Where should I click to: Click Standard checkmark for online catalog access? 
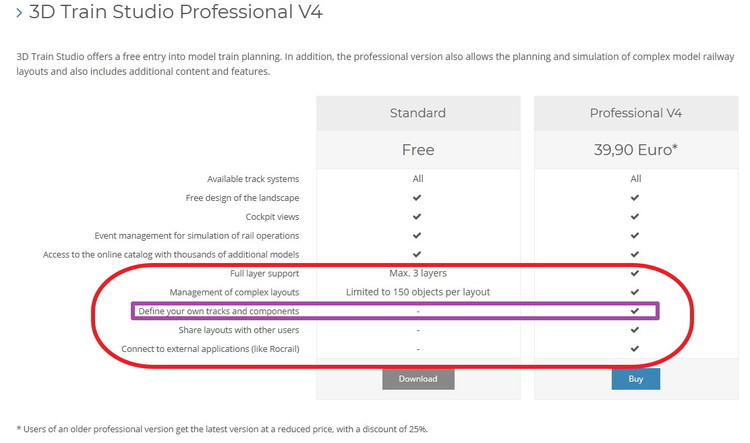point(417,254)
